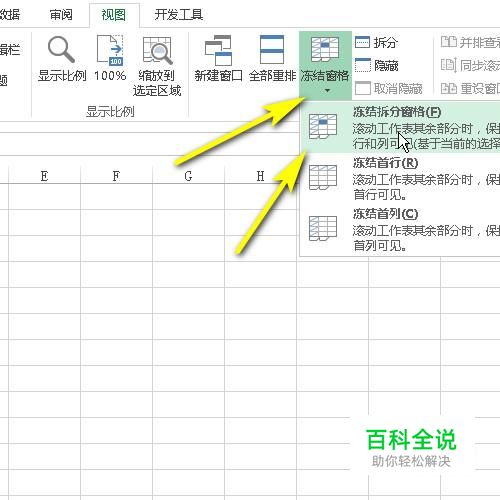Click the 隐藏 hide window button
This screenshot has width=500, height=500.
[x=377, y=66]
